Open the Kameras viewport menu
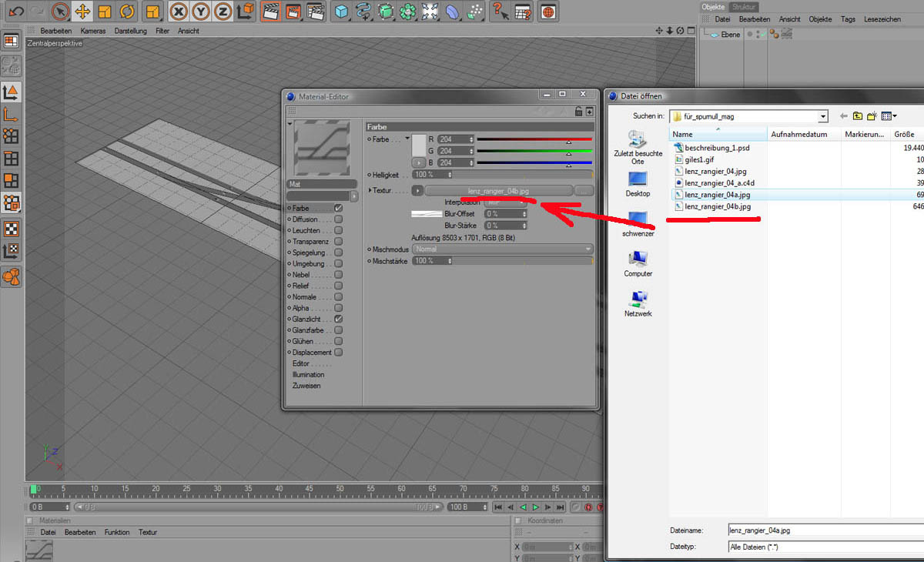Screen dimensions: 924x562 pos(93,31)
